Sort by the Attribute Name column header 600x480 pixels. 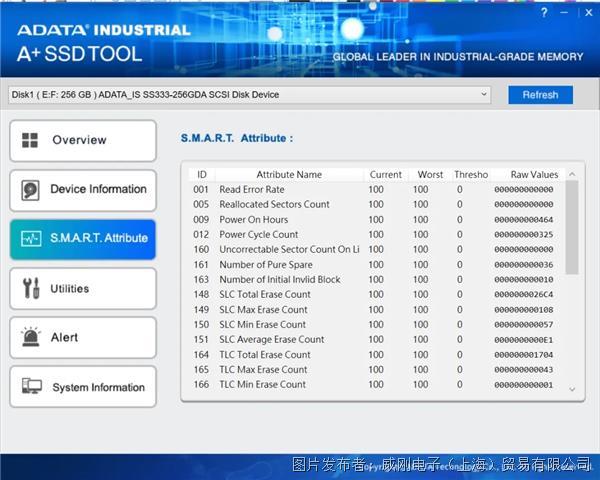point(289,175)
